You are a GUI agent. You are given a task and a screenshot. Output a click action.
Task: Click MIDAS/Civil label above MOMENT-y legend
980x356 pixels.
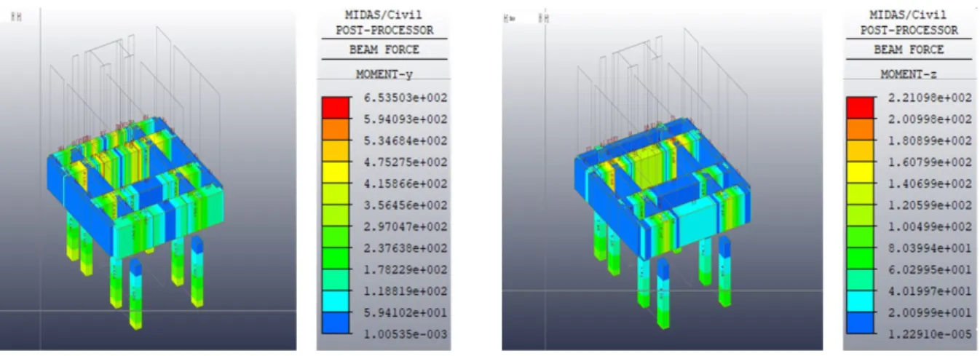pyautogui.click(x=384, y=15)
